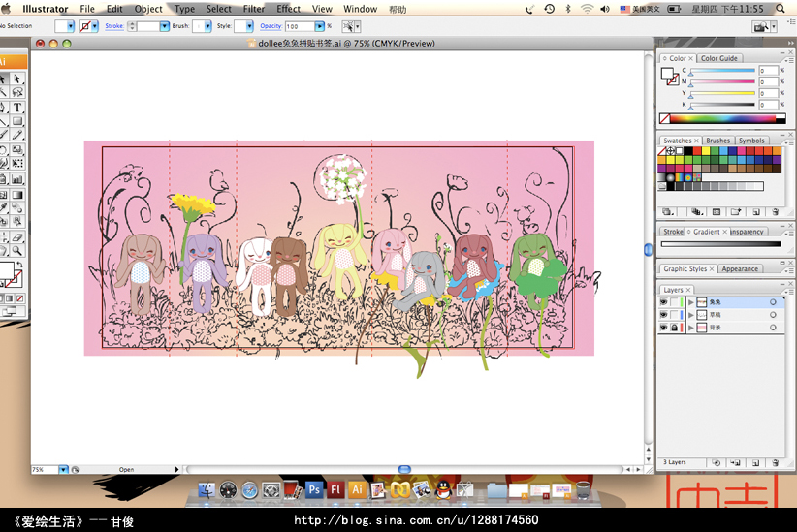Click the Opacity link in control bar

pyautogui.click(x=271, y=26)
